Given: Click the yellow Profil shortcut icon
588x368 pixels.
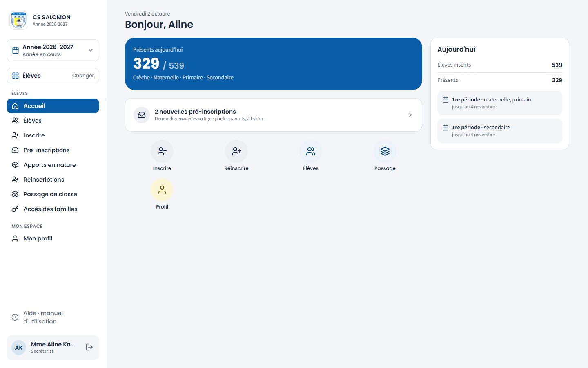Looking at the screenshot, I should pos(162,190).
